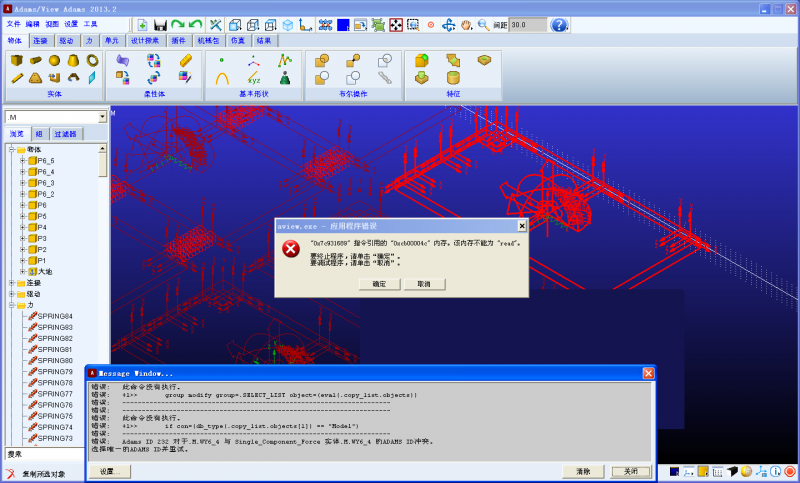
Task: Pick the blue background color swatch
Action: pos(343,24)
